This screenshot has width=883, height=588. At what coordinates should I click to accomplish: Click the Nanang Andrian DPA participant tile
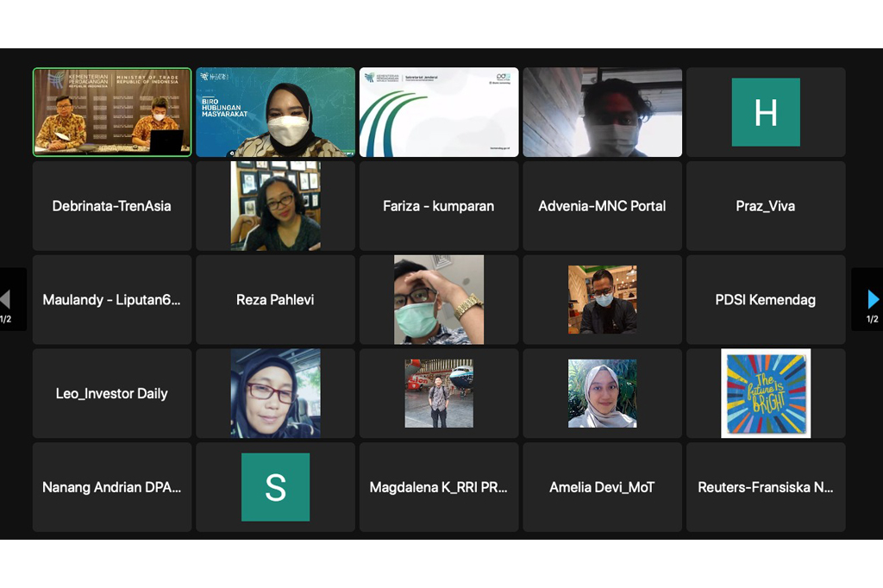112,487
